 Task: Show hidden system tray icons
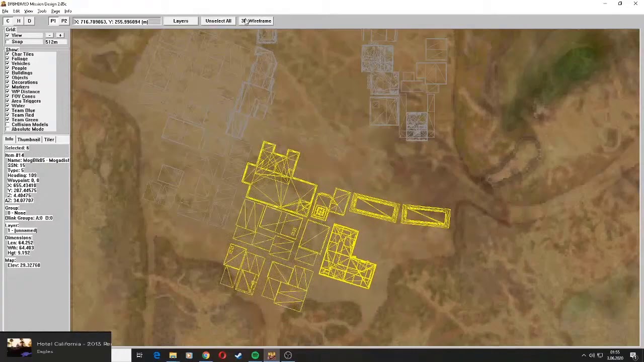584,355
